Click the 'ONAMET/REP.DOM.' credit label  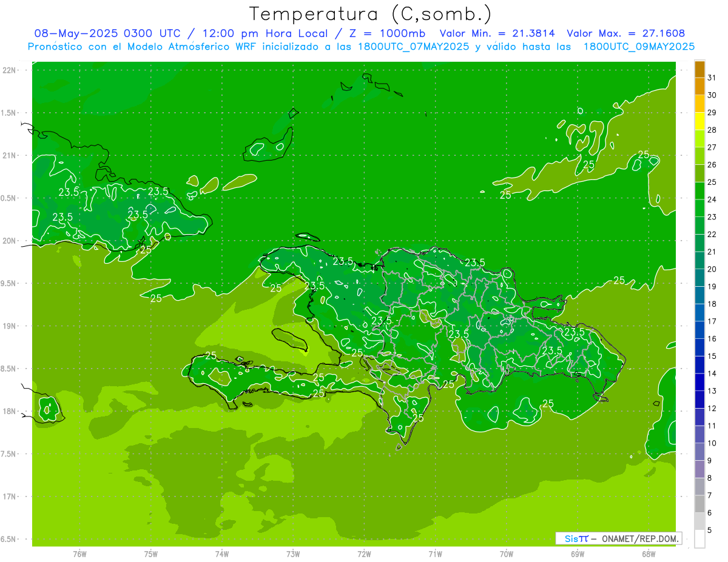(640, 538)
